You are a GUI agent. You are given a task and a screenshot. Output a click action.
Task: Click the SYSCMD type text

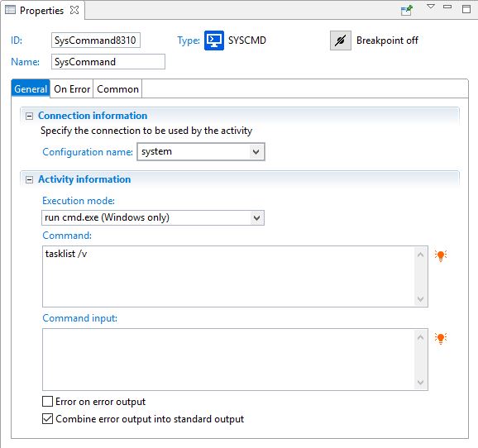click(x=247, y=41)
